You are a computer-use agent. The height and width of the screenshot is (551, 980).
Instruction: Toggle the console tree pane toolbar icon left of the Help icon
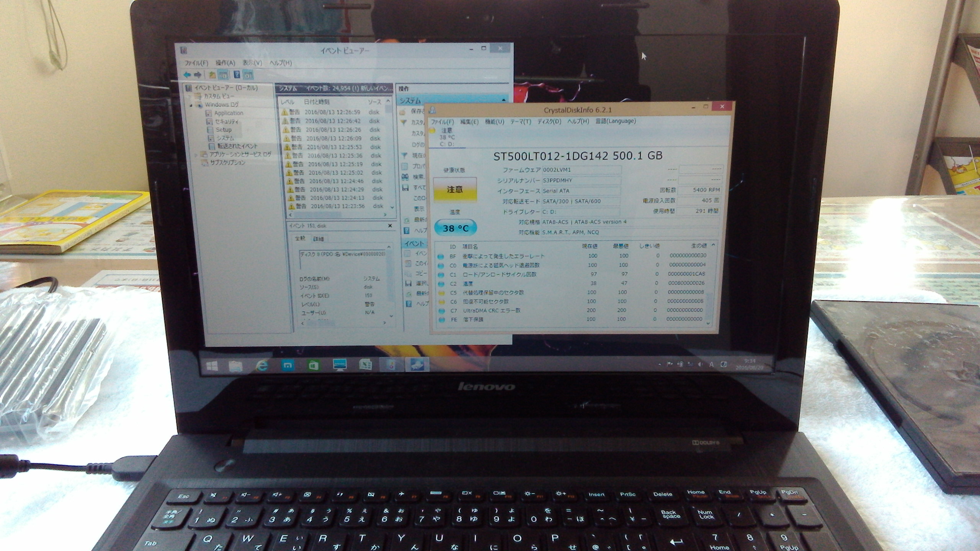[x=223, y=75]
